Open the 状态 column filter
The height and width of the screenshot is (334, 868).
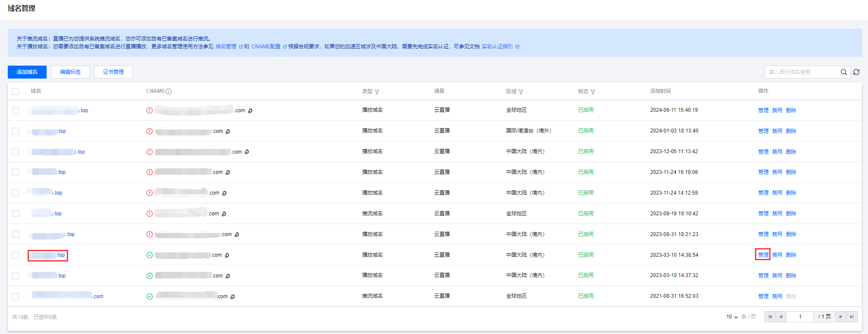(x=593, y=92)
